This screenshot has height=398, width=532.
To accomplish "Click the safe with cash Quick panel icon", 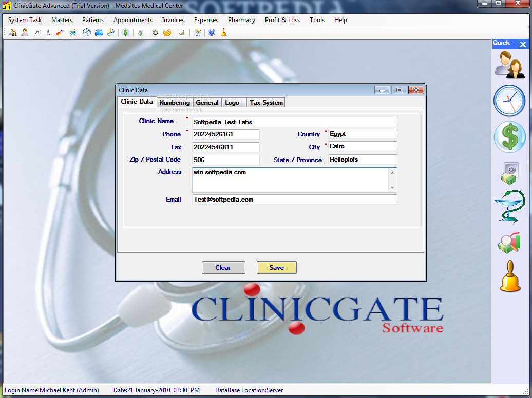I will coord(509,173).
